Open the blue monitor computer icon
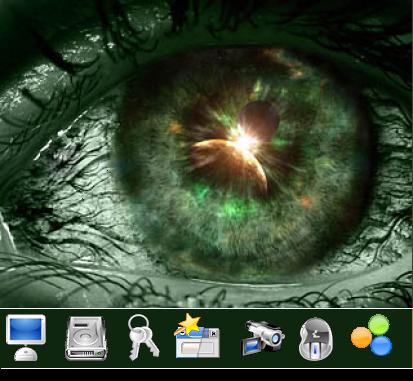This screenshot has width=413, height=381. click(x=26, y=337)
